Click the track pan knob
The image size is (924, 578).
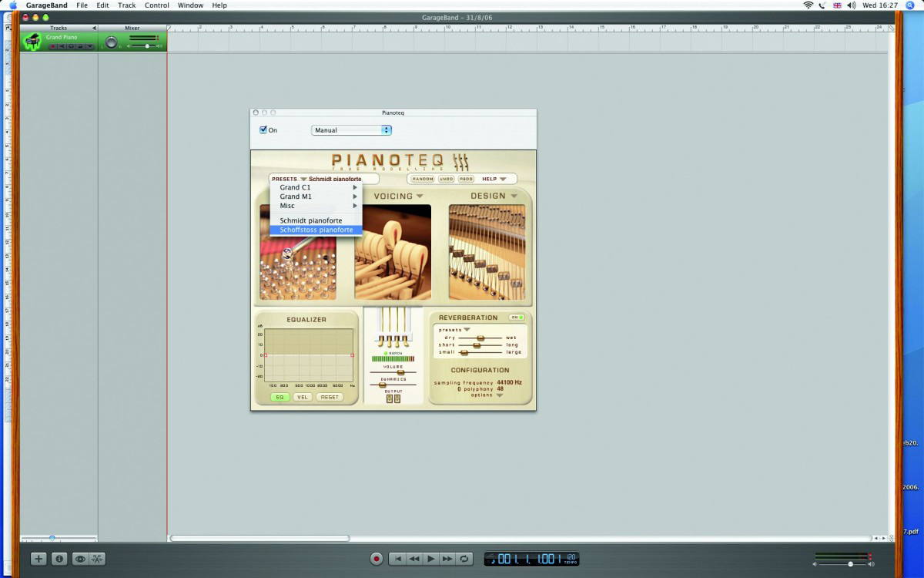112,43
